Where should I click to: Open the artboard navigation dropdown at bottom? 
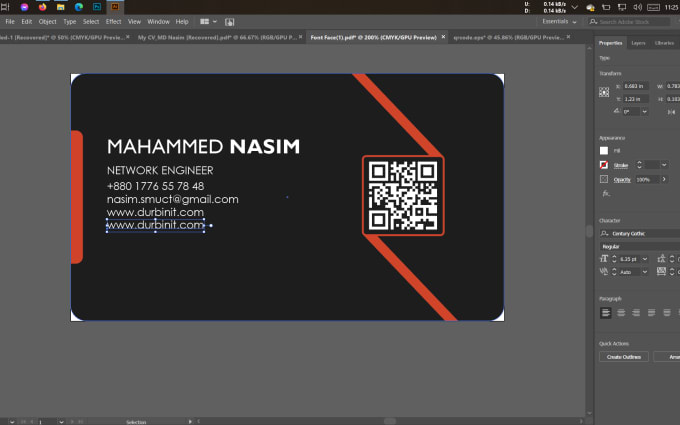pos(62,422)
